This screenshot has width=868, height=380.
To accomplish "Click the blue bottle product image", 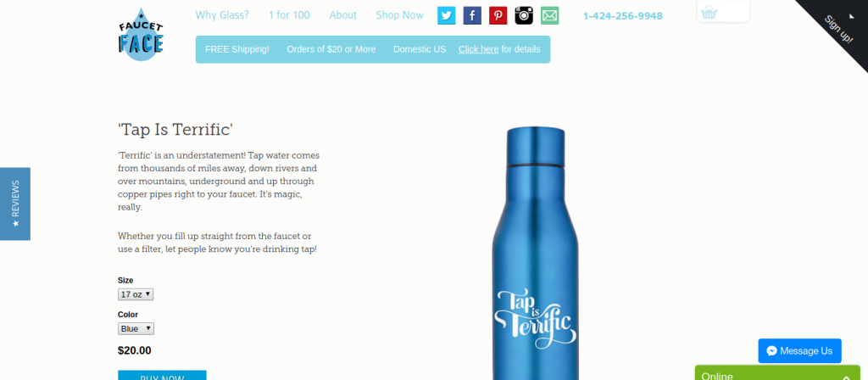I will 536,253.
